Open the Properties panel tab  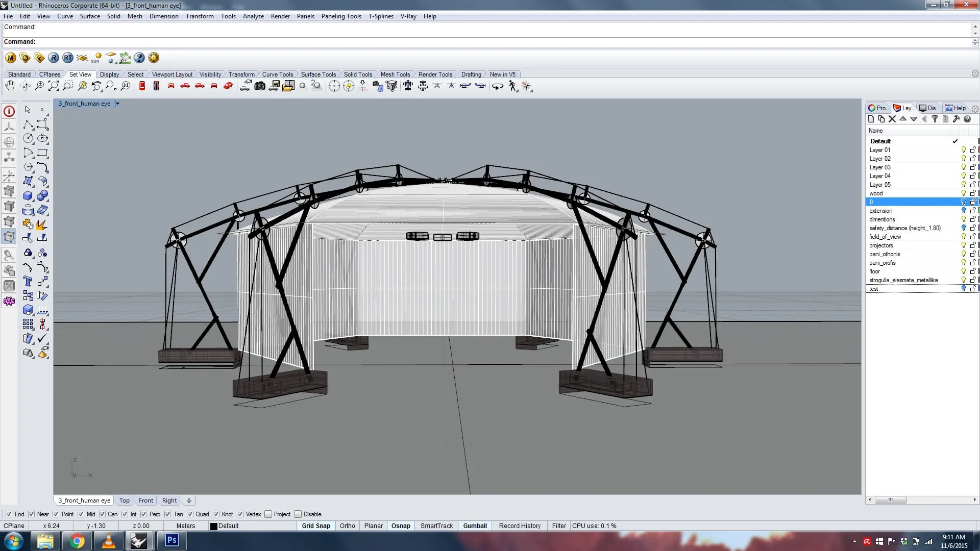point(878,108)
